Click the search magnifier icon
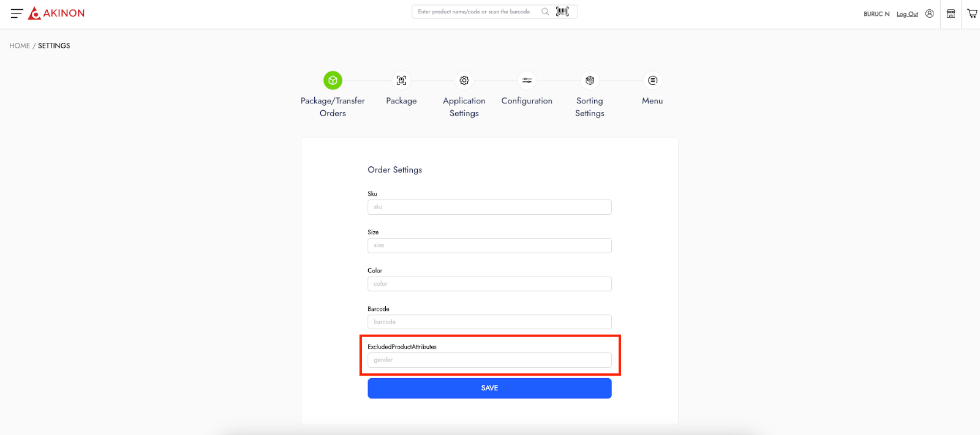Screen dimensions: 980x435 (x=545, y=12)
